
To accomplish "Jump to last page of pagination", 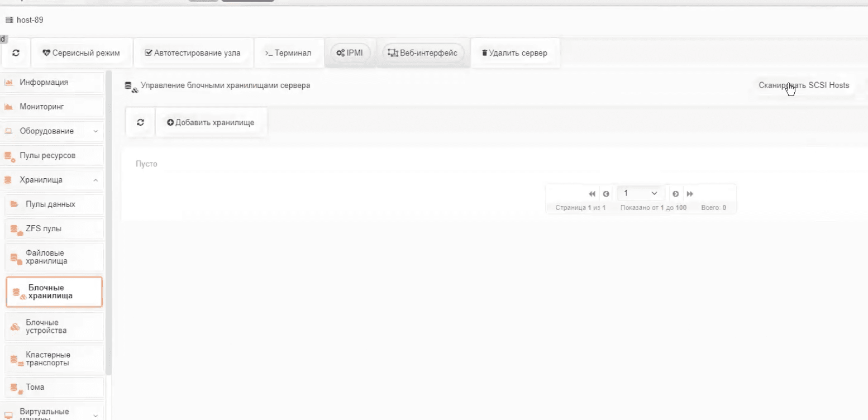I will 690,194.
